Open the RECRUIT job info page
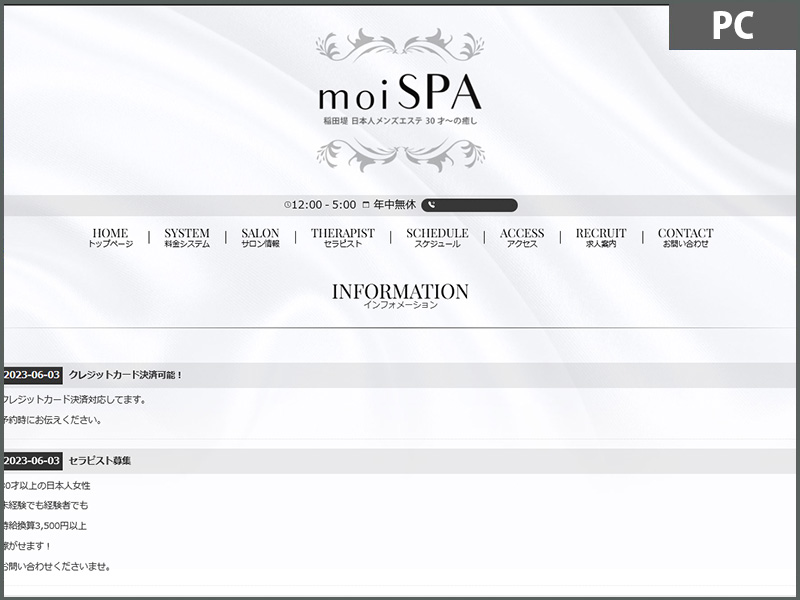800x600 pixels. point(601,237)
